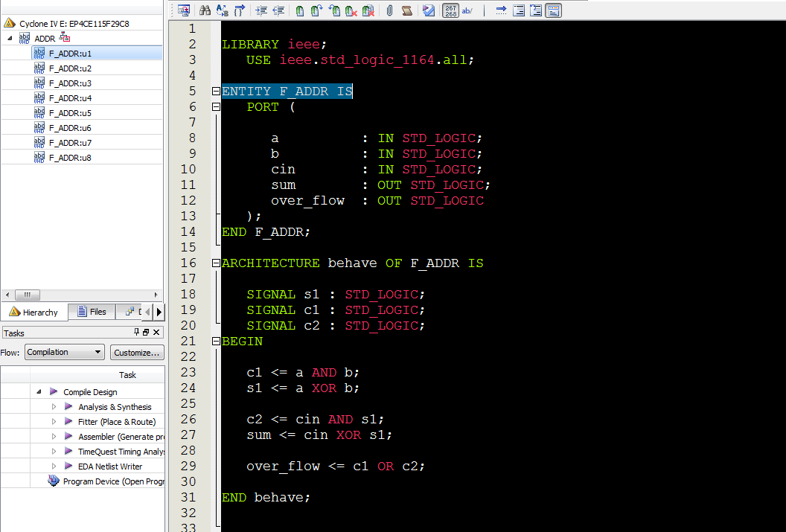Image resolution: width=786 pixels, height=532 pixels.
Task: Pin the Tasks panel using pushpin icon
Action: pyautogui.click(x=136, y=333)
